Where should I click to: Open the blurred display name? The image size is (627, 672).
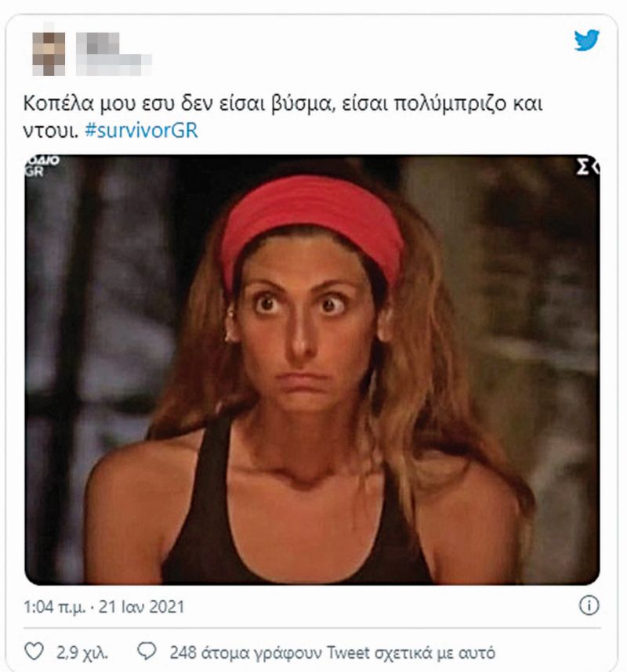coord(99,43)
